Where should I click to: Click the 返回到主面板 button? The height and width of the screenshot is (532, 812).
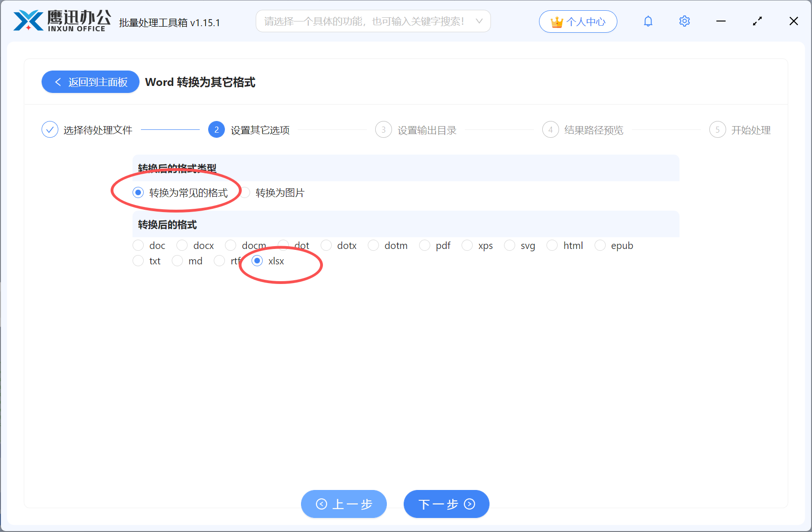[90, 82]
